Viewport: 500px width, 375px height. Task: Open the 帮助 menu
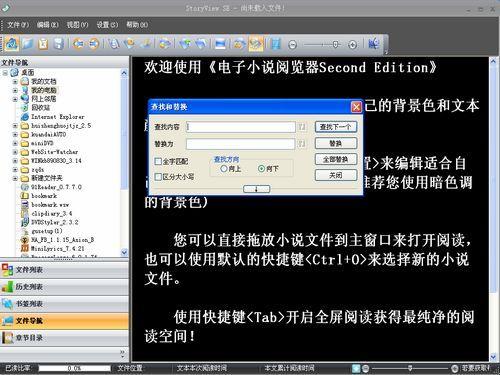point(137,25)
